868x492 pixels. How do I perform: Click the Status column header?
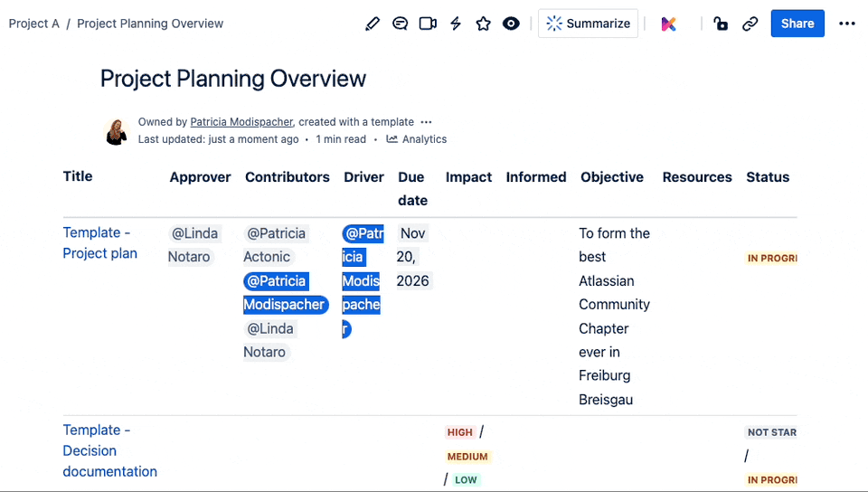click(768, 177)
